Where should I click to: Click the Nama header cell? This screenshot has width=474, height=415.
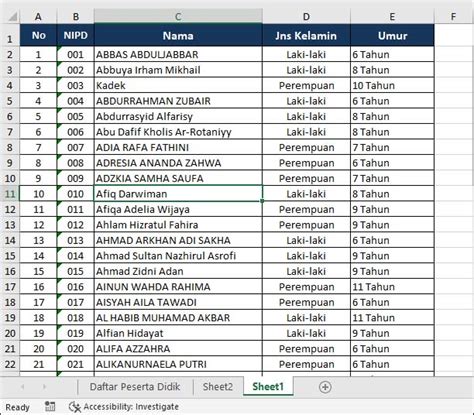178,35
